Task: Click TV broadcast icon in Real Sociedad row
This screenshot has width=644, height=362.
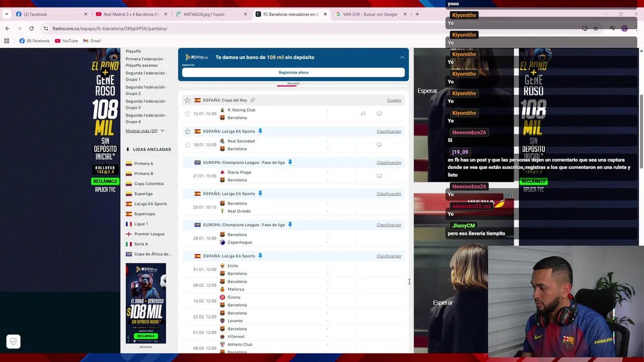Action: pyautogui.click(x=379, y=145)
